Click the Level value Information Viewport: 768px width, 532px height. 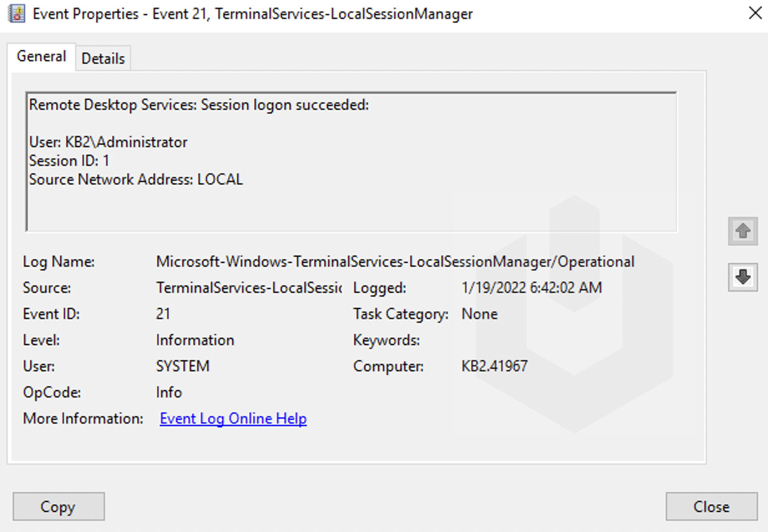195,340
